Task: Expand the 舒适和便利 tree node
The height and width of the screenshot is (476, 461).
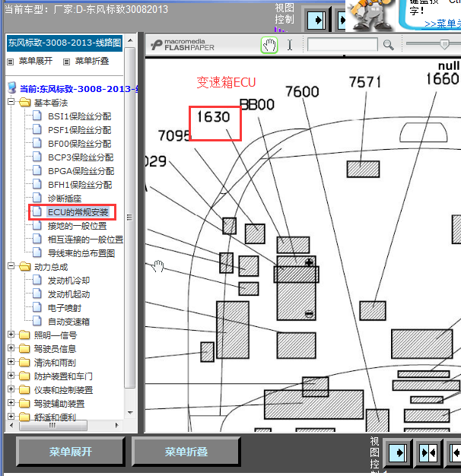Action: tap(11, 416)
